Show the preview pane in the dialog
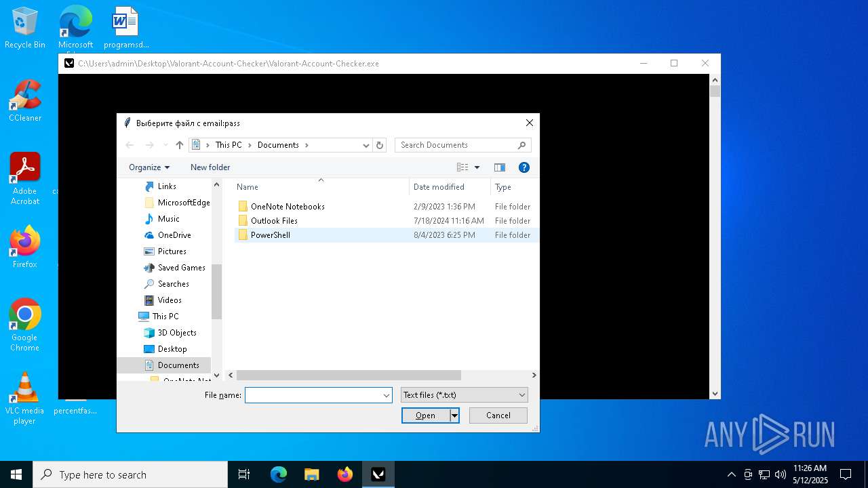 coord(500,167)
